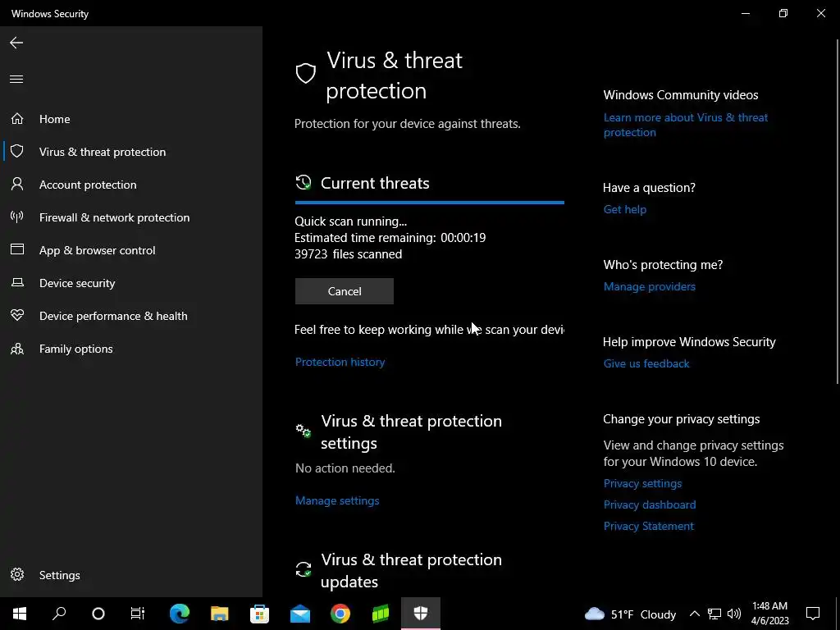Click the protection updates refresh icon
The height and width of the screenshot is (630, 840).
pyautogui.click(x=304, y=569)
